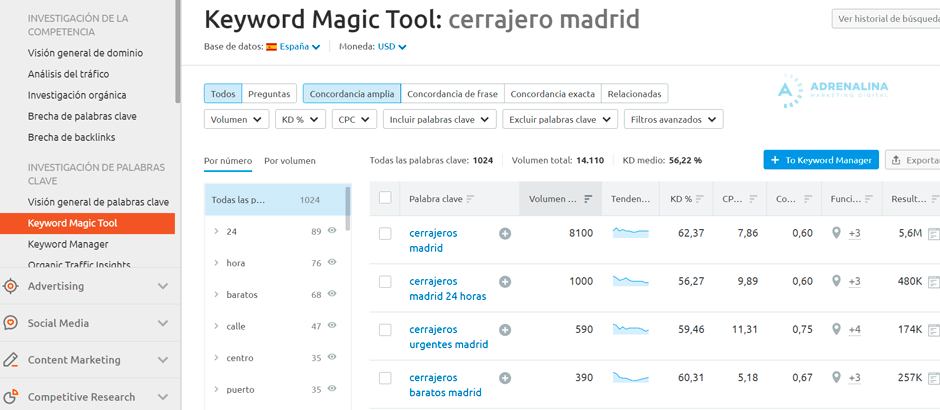Add 'cerrajeros baratos madrid' with its plus icon

point(505,378)
